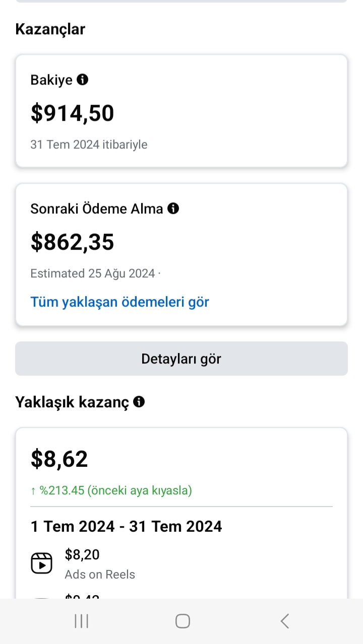
Task: Tap the info icon next to Bakiye
Action: (x=83, y=79)
